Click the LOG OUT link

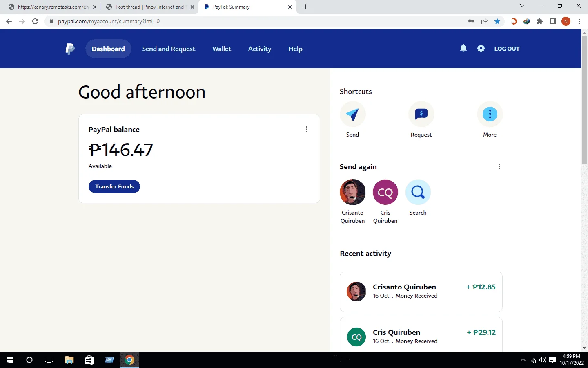pyautogui.click(x=507, y=48)
